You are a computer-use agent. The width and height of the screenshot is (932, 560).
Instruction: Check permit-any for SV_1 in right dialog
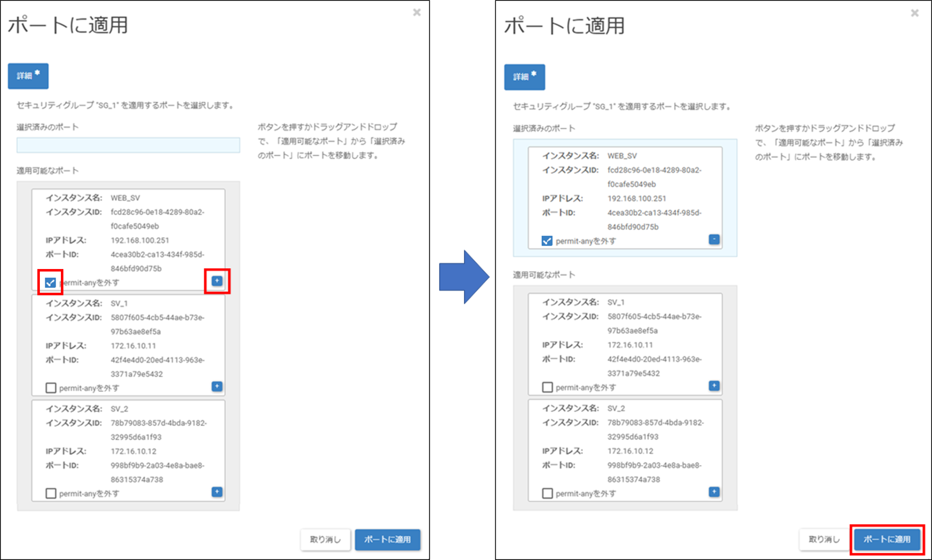pos(547,387)
